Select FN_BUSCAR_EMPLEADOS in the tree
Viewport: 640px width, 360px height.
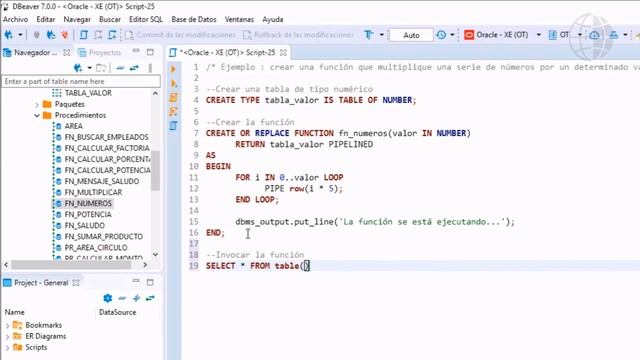107,137
